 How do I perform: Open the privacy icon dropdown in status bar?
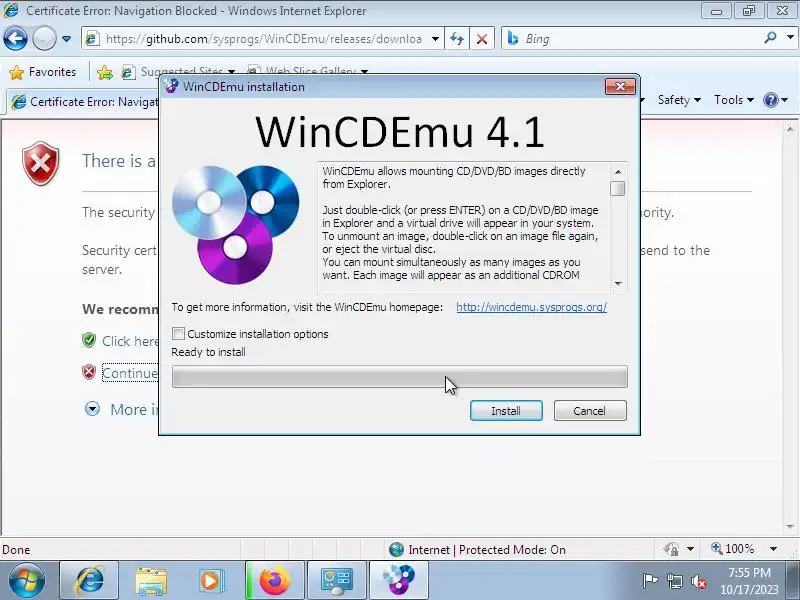tap(690, 549)
